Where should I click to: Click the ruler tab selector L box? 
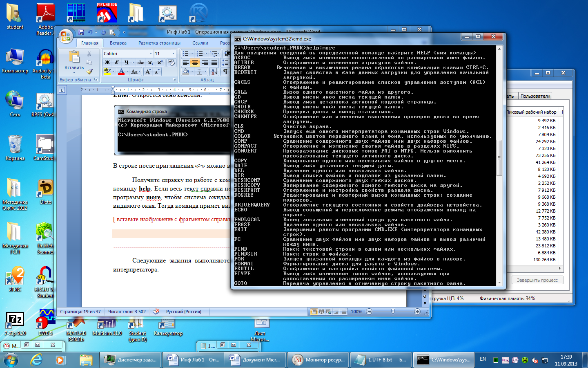(x=62, y=90)
